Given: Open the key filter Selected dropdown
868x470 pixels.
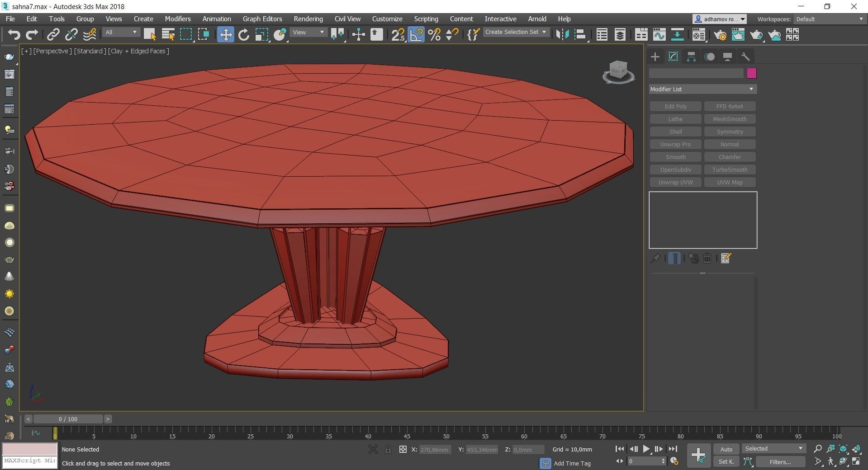Looking at the screenshot, I should [x=773, y=448].
